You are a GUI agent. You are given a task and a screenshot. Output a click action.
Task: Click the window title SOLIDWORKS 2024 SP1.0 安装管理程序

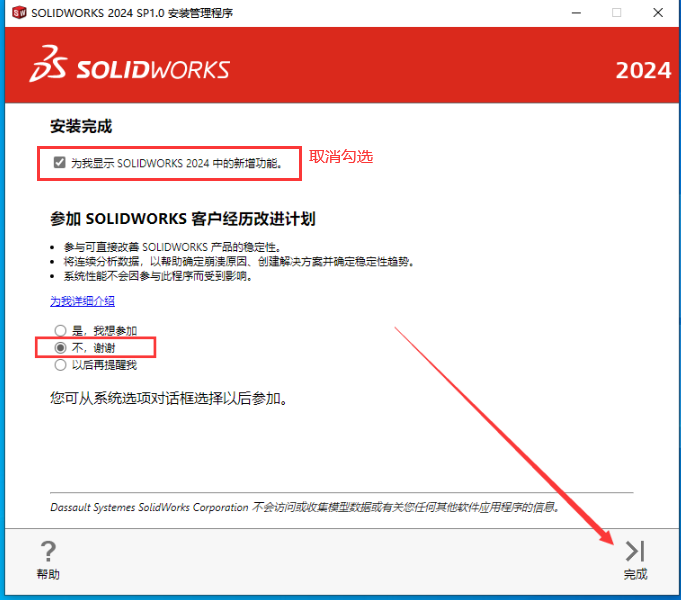[x=132, y=13]
